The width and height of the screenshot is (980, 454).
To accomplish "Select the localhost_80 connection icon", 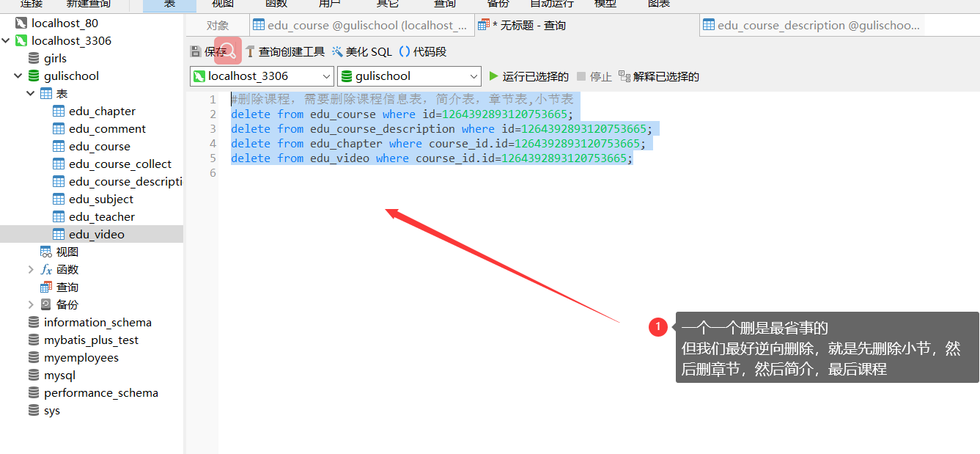I will pyautogui.click(x=21, y=23).
